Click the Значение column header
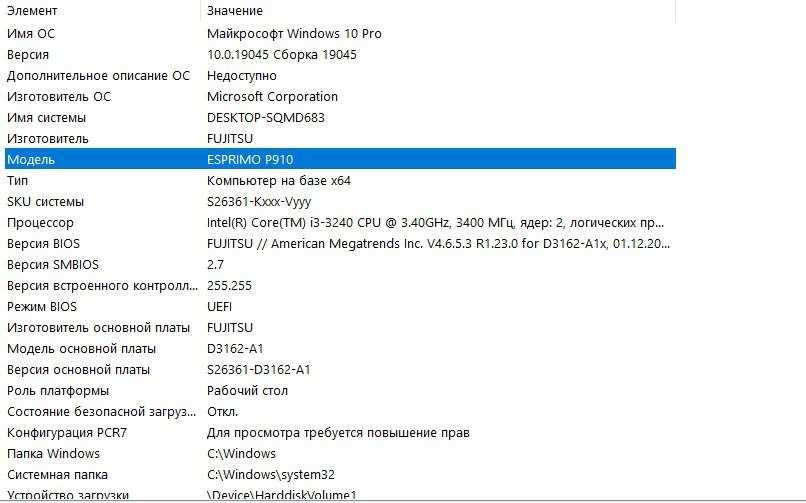The height and width of the screenshot is (503, 806). click(x=438, y=10)
